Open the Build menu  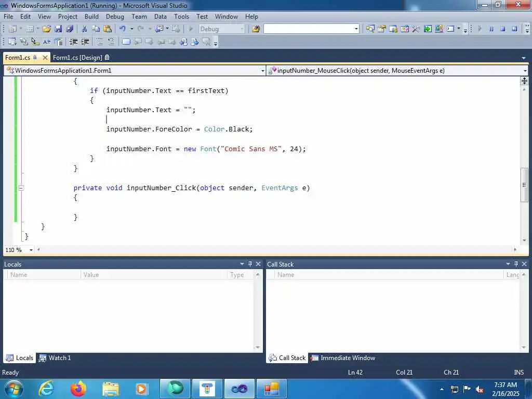pyautogui.click(x=91, y=16)
